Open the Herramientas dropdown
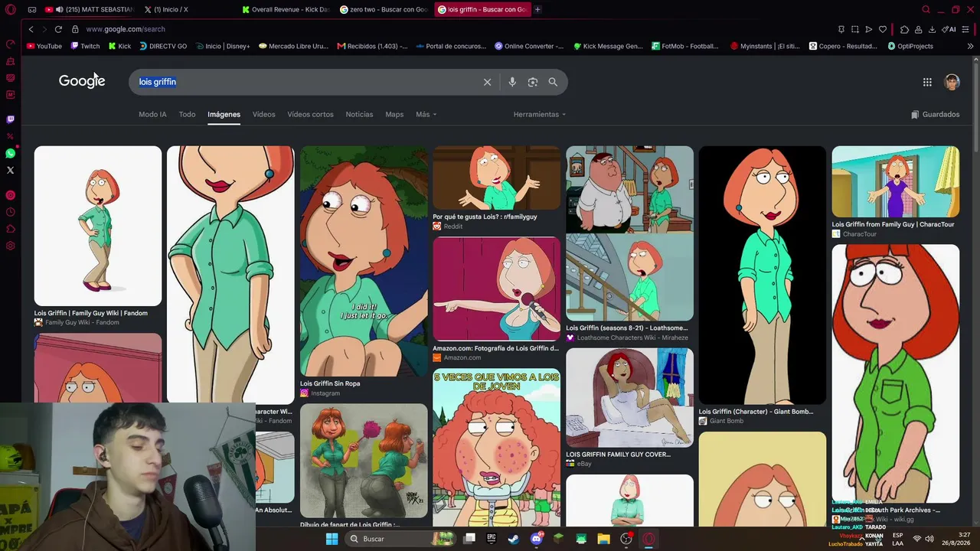The image size is (980, 551). [540, 115]
